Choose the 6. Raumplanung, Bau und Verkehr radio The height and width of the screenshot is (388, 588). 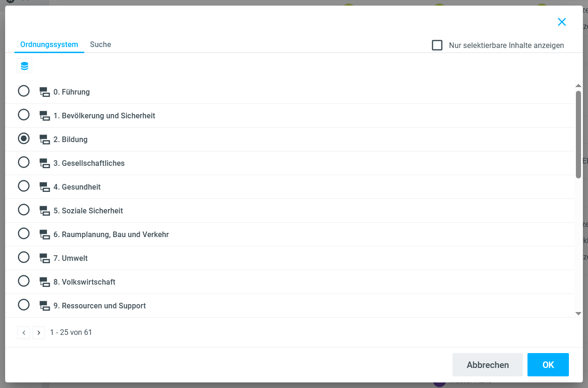[x=24, y=234]
